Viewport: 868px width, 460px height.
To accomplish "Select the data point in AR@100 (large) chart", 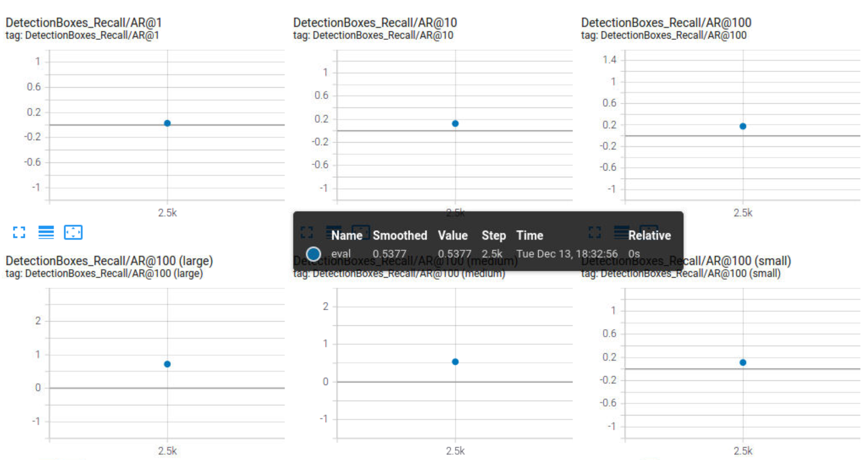I will point(167,364).
